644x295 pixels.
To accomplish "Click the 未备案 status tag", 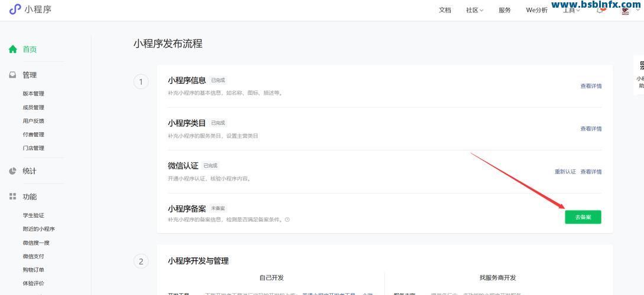I will pos(218,208).
